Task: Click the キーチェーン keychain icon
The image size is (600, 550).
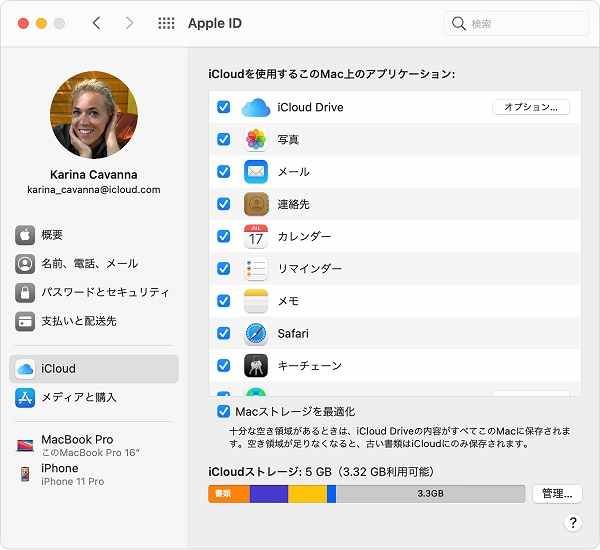Action: (x=256, y=366)
